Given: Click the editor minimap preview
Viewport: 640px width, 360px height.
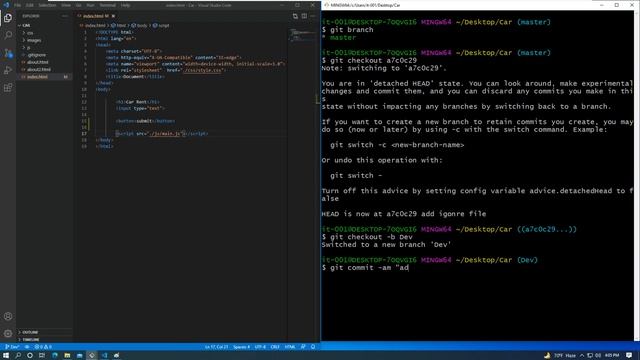Looking at the screenshot, I should [301, 36].
